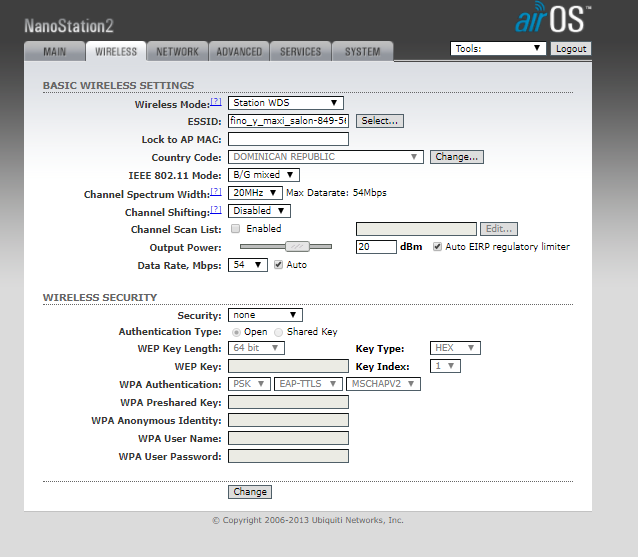Click the WPA User Password field

[x=288, y=456]
